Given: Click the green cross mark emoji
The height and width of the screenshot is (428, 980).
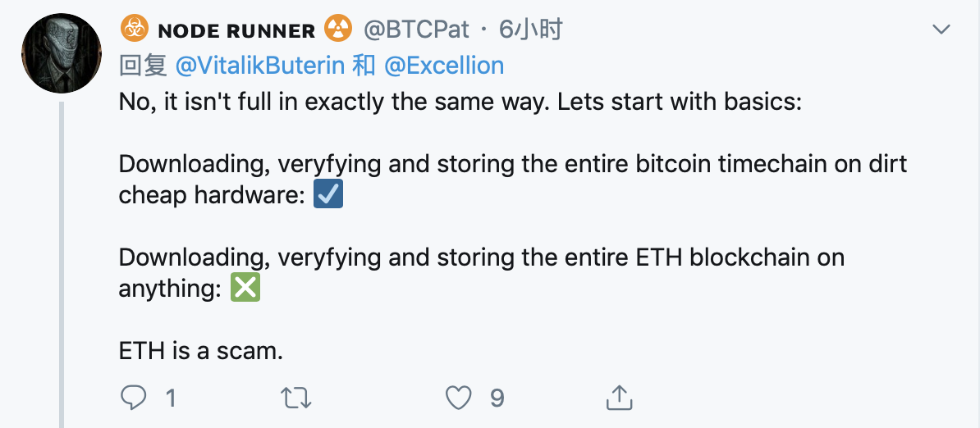Looking at the screenshot, I should coord(245,289).
